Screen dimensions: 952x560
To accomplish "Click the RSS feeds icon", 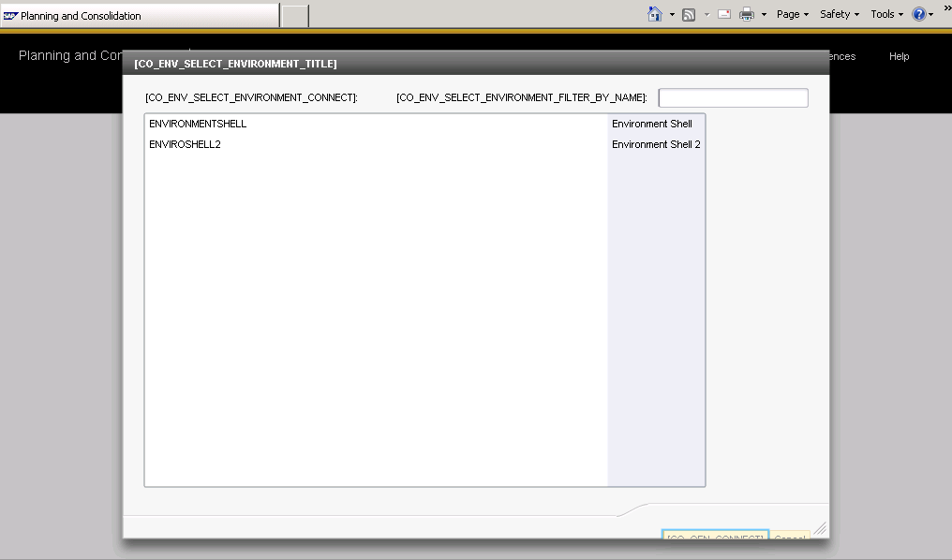I will pyautogui.click(x=689, y=15).
